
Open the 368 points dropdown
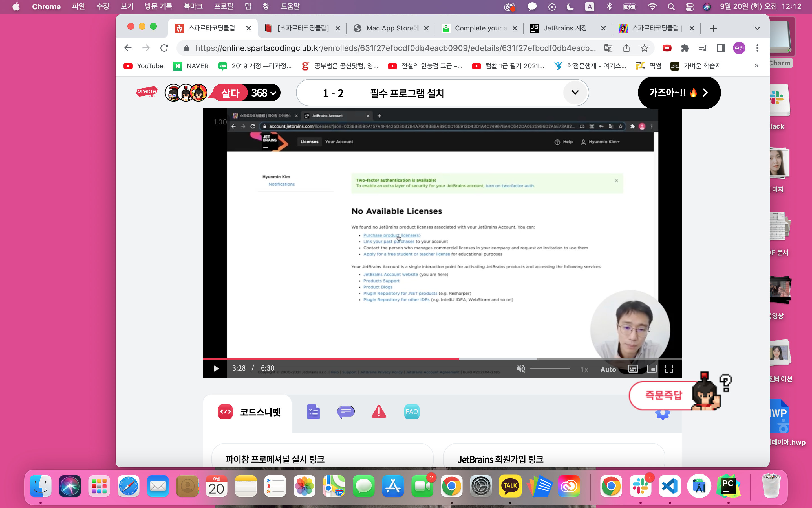264,93
